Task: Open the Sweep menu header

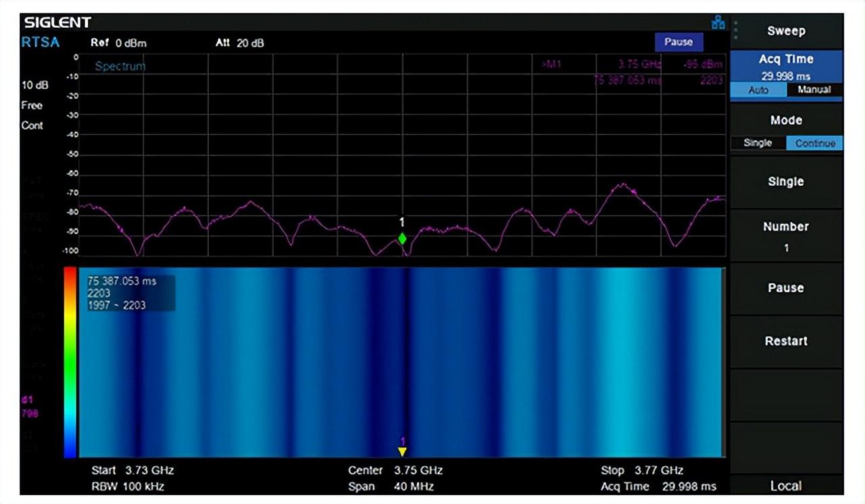Action: click(786, 31)
